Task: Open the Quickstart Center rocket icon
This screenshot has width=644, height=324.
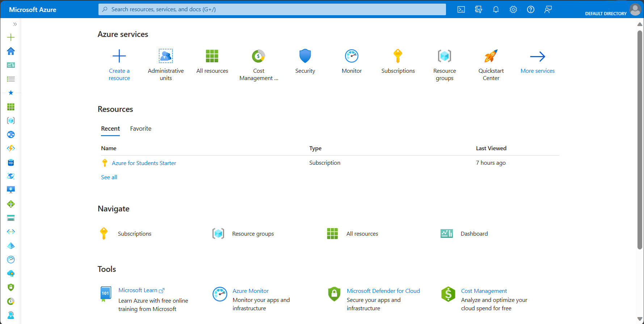Action: click(491, 56)
